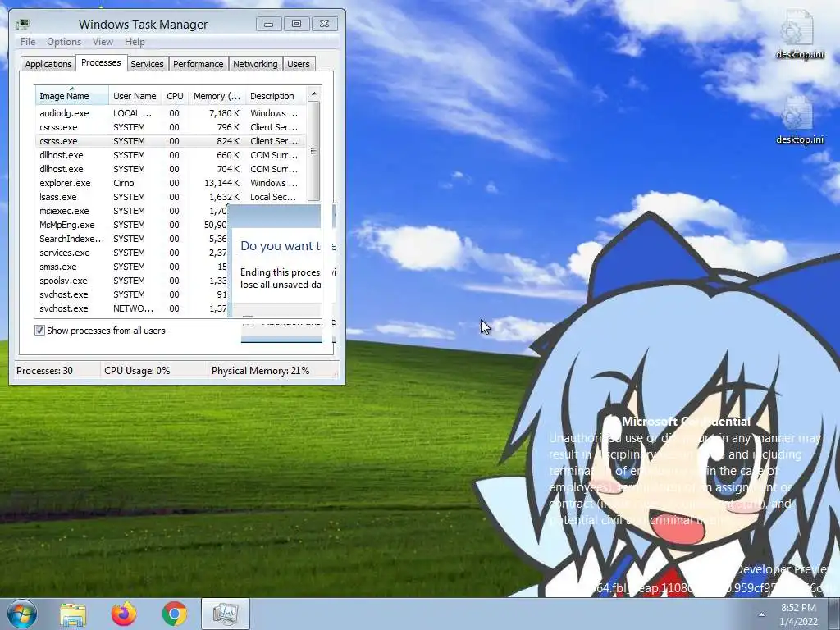Viewport: 840px width, 630px height.
Task: Show hidden system tray icons arrow
Action: (761, 614)
